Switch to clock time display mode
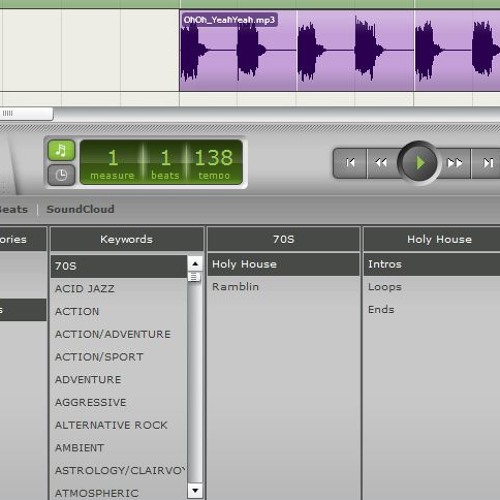Image resolution: width=500 pixels, height=500 pixels. click(x=61, y=175)
